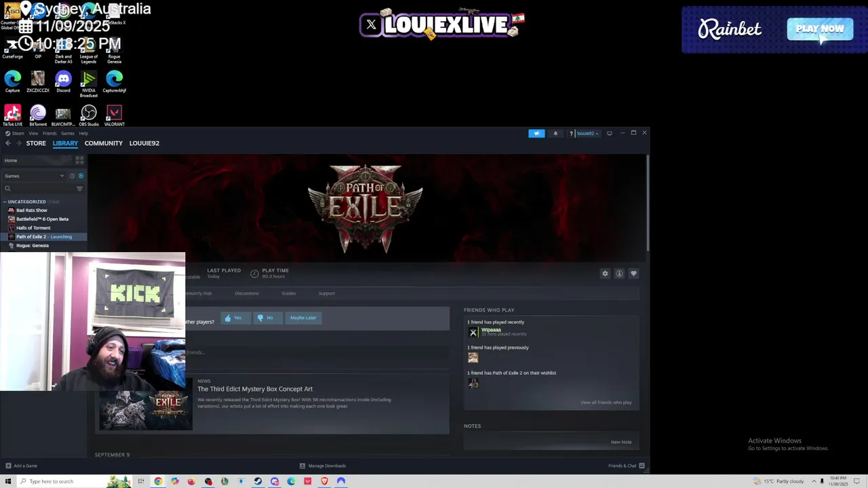The height and width of the screenshot is (488, 868).
Task: Click View all friends who play
Action: (x=606, y=403)
